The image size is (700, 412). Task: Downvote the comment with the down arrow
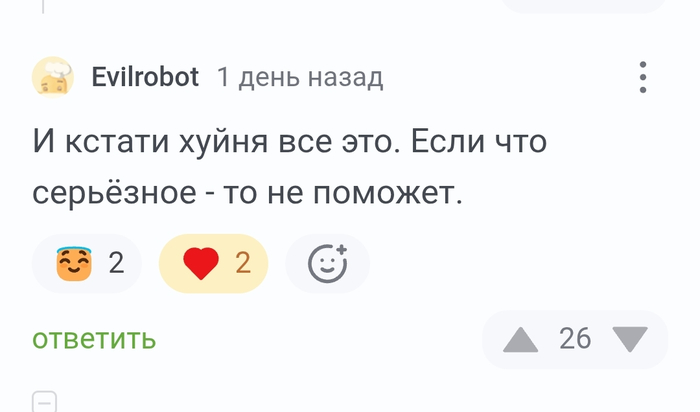629,340
